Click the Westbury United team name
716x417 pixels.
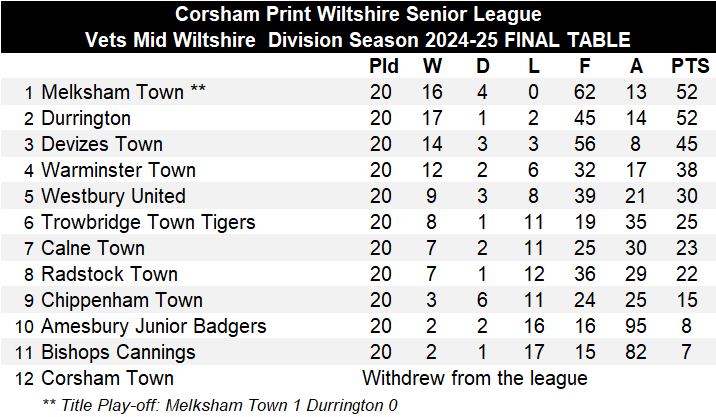click(113, 196)
